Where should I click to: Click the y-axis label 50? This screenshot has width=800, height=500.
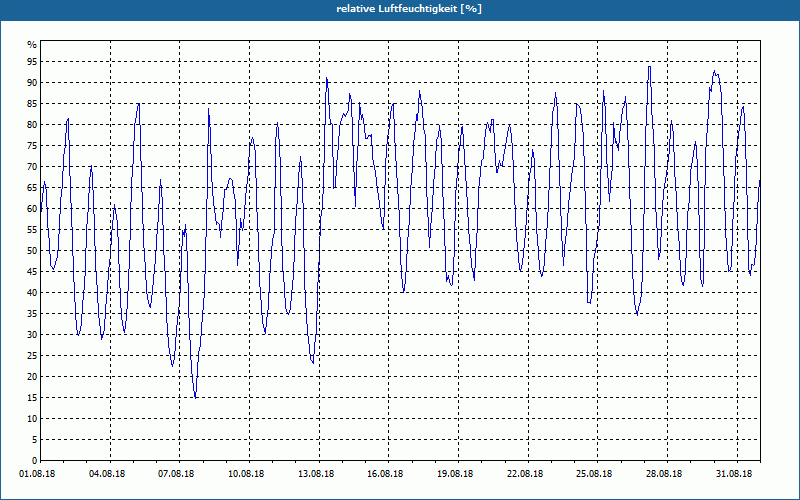coord(32,251)
